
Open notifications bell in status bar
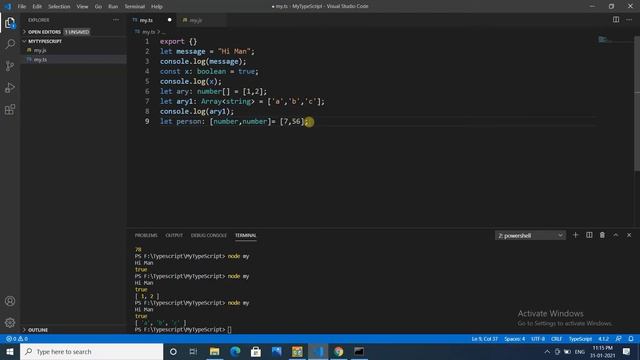pos(631,339)
